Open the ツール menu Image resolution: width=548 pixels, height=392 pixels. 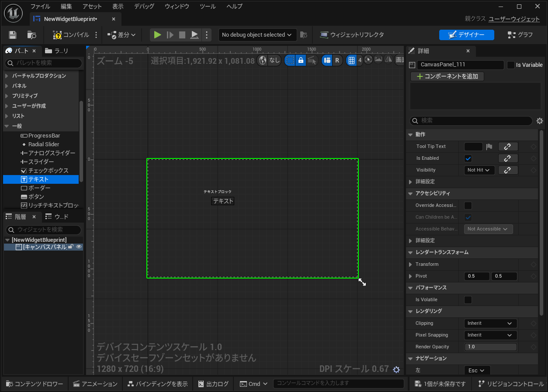click(x=208, y=7)
